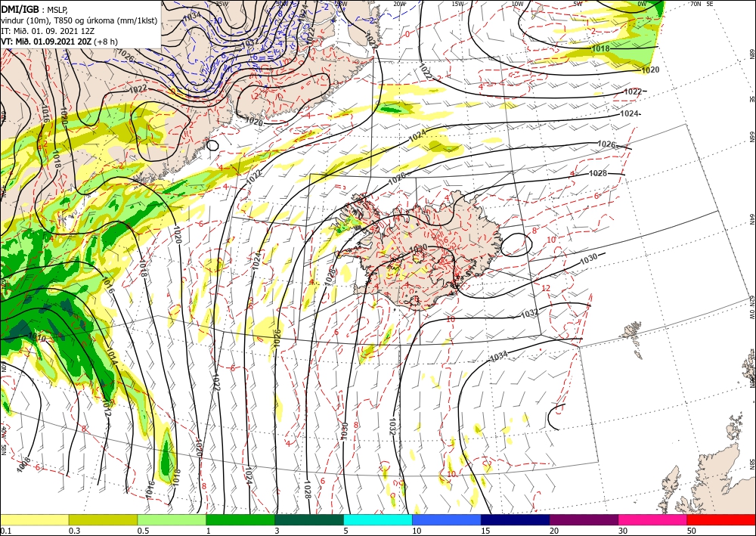The height and width of the screenshot is (536, 756).
Task: Pick the cyan 5 mm legend swatch
Action: pos(378,519)
